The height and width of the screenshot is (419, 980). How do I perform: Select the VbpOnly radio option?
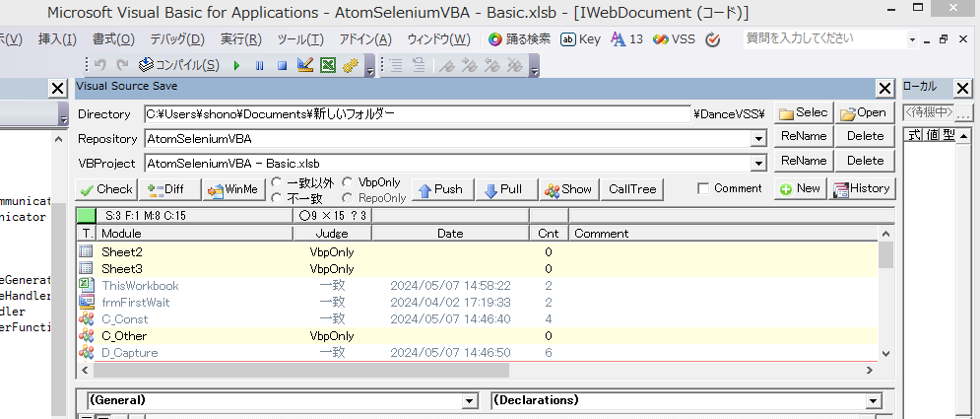click(x=347, y=182)
